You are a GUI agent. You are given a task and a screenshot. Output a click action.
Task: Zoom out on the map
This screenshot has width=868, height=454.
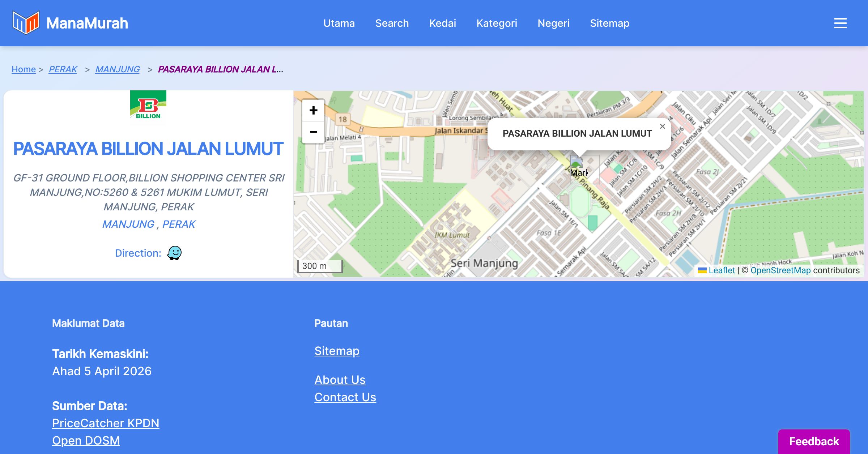pos(313,132)
